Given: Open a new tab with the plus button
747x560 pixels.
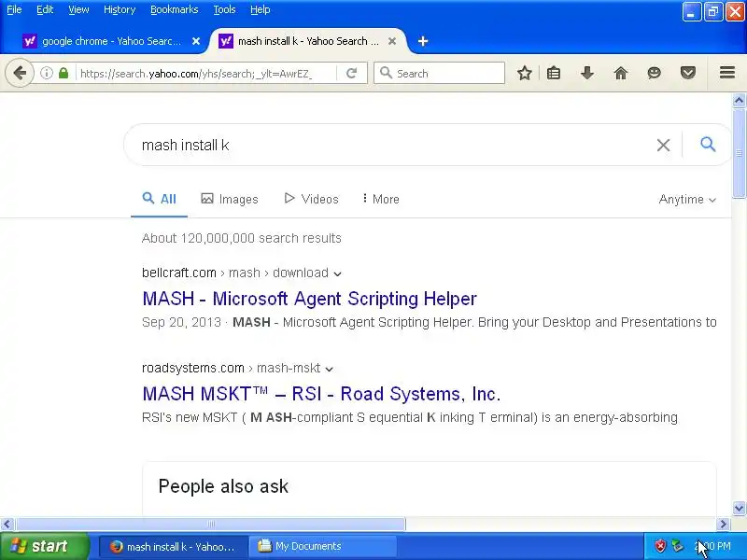Looking at the screenshot, I should pos(423,41).
